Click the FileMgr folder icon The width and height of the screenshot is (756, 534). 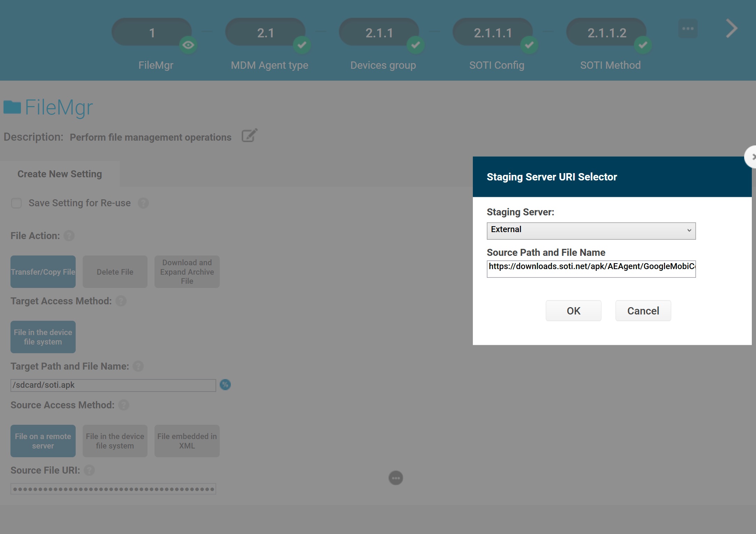click(x=13, y=107)
